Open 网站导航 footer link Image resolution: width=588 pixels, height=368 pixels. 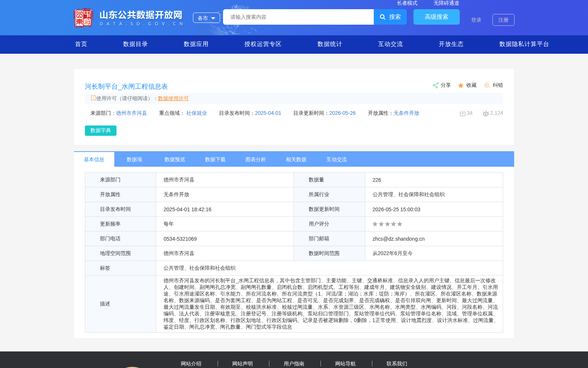tap(345, 364)
